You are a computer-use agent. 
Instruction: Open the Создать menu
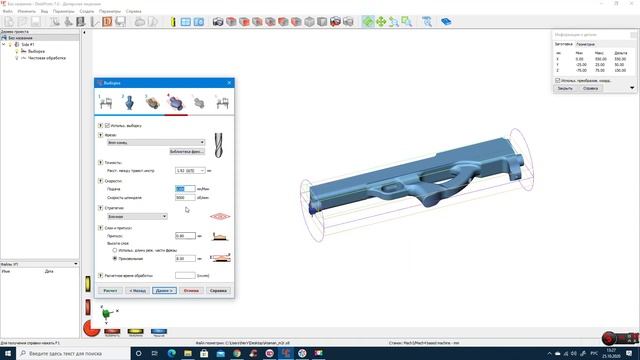[x=87, y=11]
